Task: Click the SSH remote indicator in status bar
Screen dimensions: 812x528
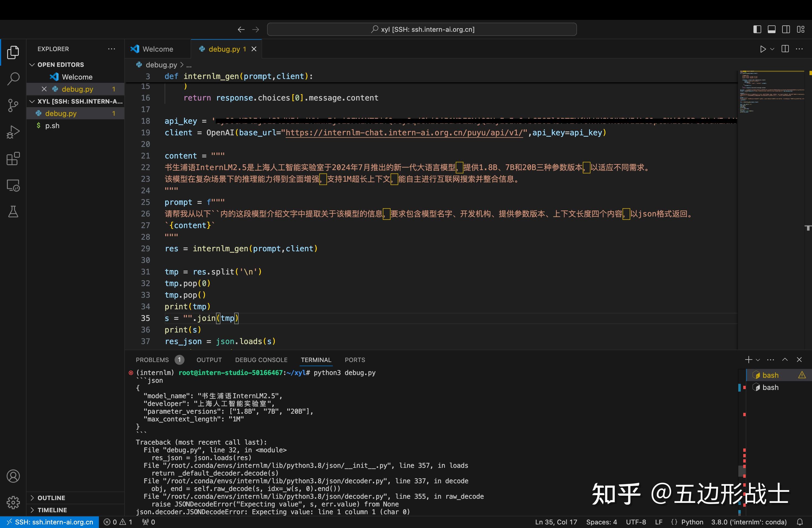Action: 49,522
